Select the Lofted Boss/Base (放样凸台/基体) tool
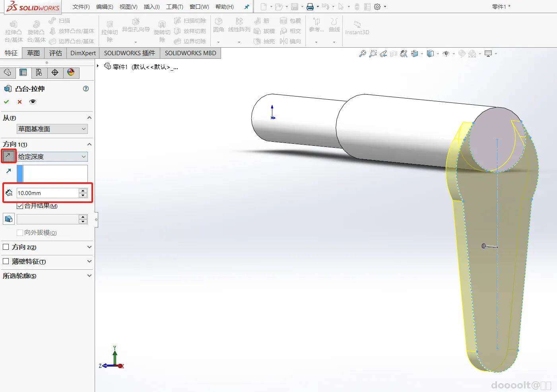 (x=72, y=31)
